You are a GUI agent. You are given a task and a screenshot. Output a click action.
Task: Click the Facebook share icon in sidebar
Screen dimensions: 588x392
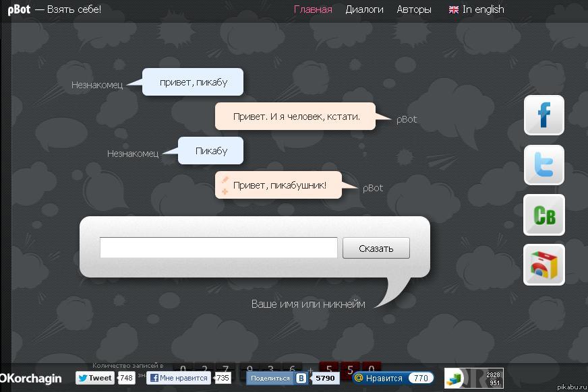coord(544,115)
